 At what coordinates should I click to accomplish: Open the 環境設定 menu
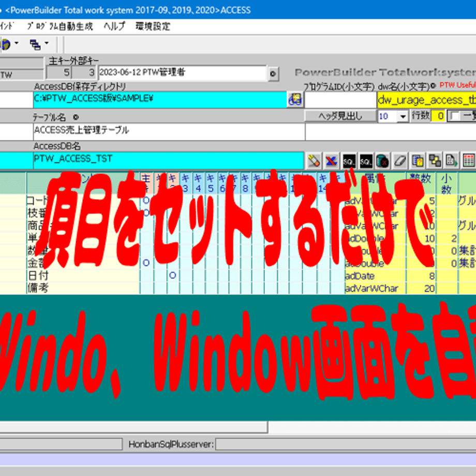pos(153,26)
